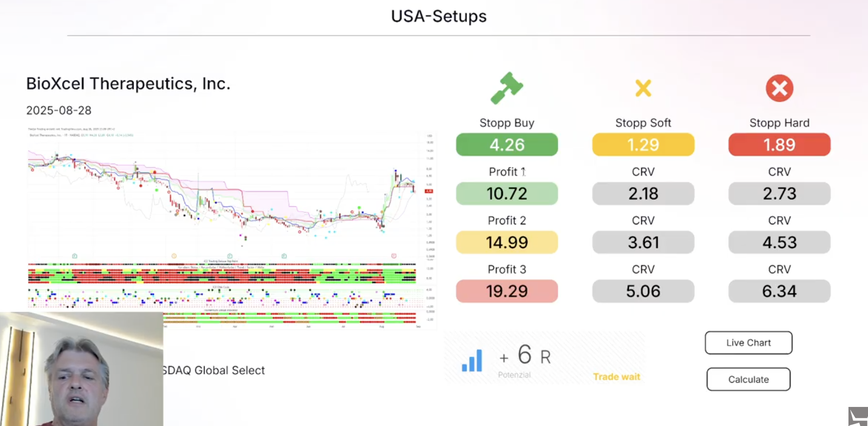Click the red circled X Stopp Hard icon
The width and height of the screenshot is (868, 426).
click(x=779, y=88)
